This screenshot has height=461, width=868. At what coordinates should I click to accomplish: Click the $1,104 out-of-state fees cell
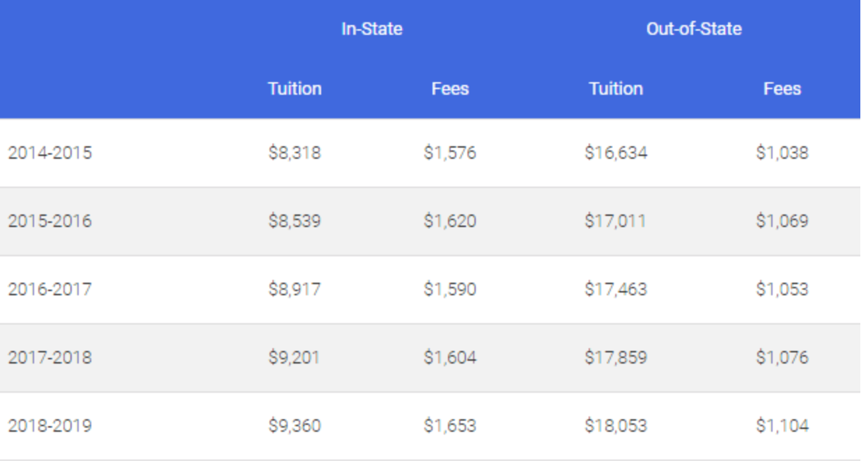pos(782,425)
